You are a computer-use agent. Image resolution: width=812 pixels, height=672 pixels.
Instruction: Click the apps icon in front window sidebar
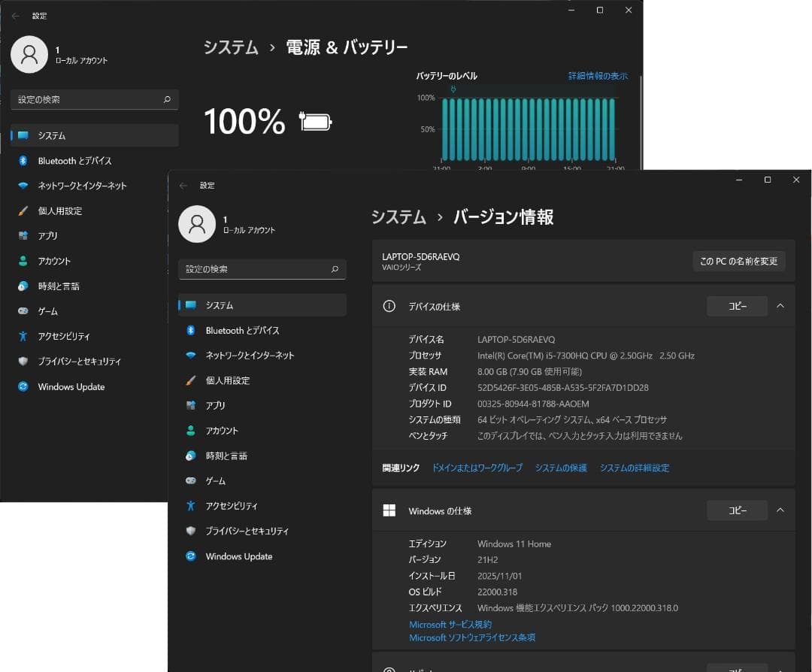(190, 405)
